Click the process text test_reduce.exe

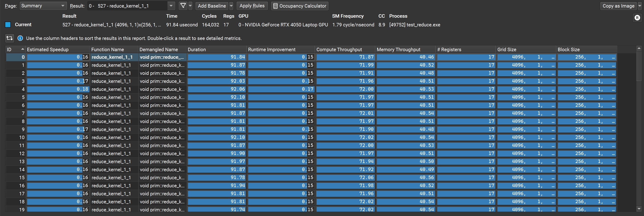[x=414, y=25]
